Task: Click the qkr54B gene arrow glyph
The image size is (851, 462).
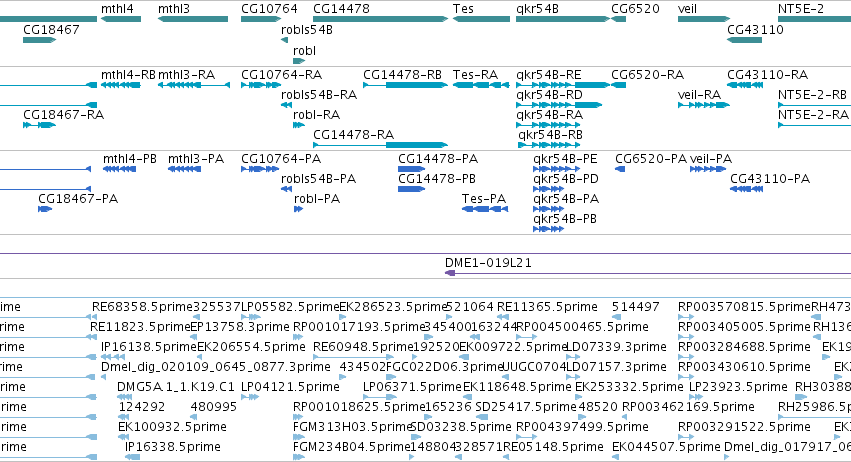Action: 563,20
